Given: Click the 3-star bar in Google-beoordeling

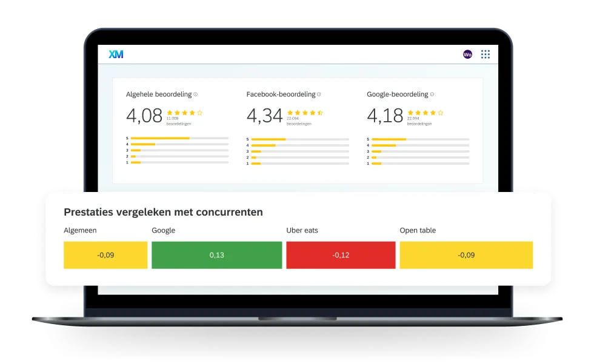Looking at the screenshot, I should 421,151.
